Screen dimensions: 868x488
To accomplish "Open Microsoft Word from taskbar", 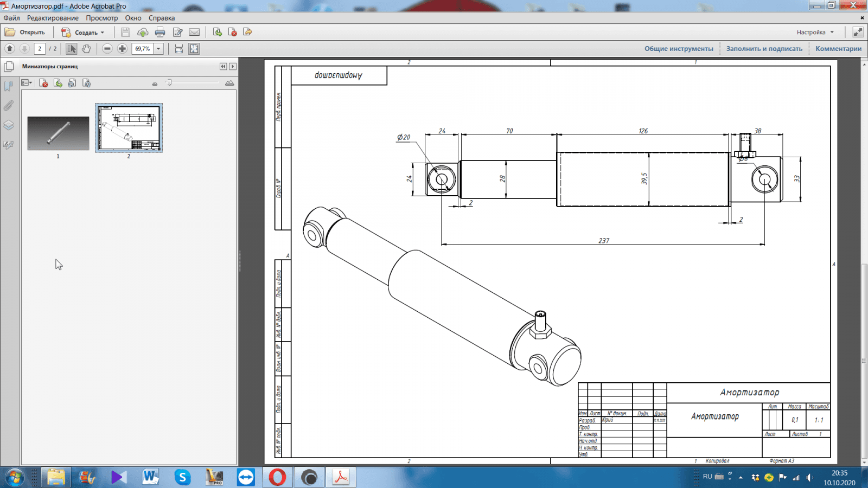I will coord(151,477).
